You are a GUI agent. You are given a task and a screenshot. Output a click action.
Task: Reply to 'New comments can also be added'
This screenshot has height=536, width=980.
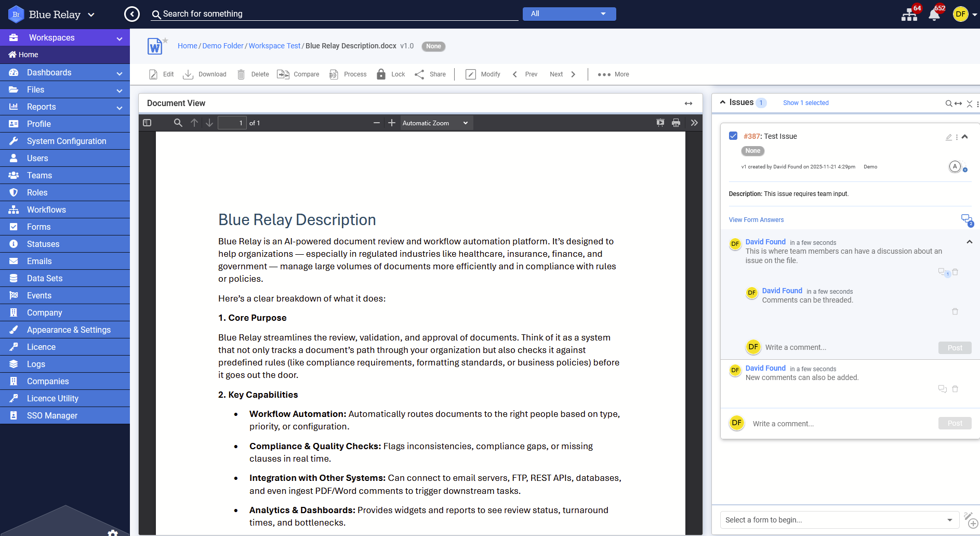click(943, 389)
